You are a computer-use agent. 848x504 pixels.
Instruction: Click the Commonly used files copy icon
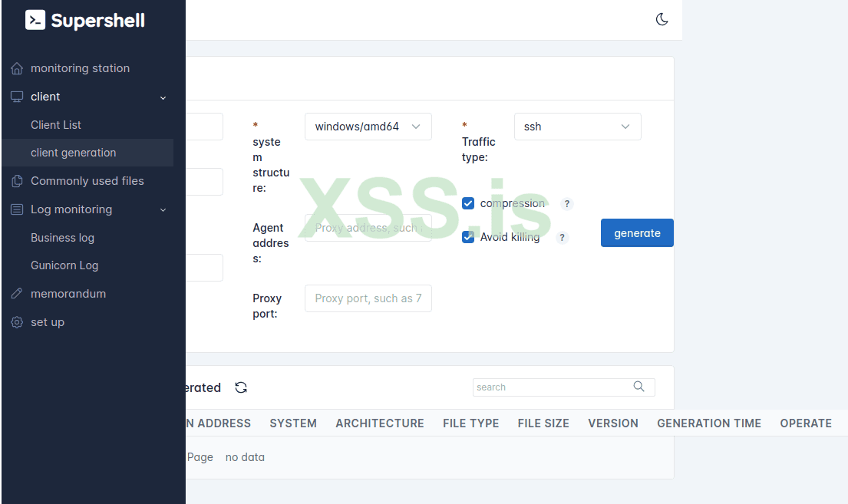tap(16, 180)
